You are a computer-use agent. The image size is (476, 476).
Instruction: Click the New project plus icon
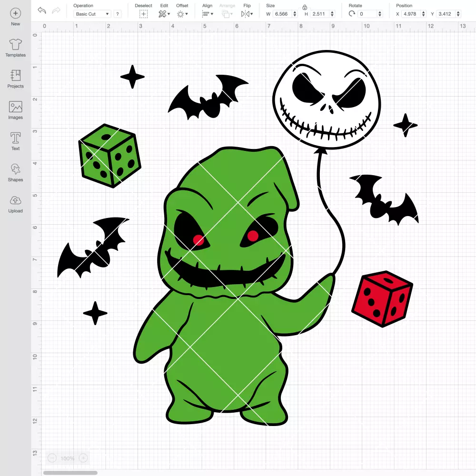click(x=16, y=13)
